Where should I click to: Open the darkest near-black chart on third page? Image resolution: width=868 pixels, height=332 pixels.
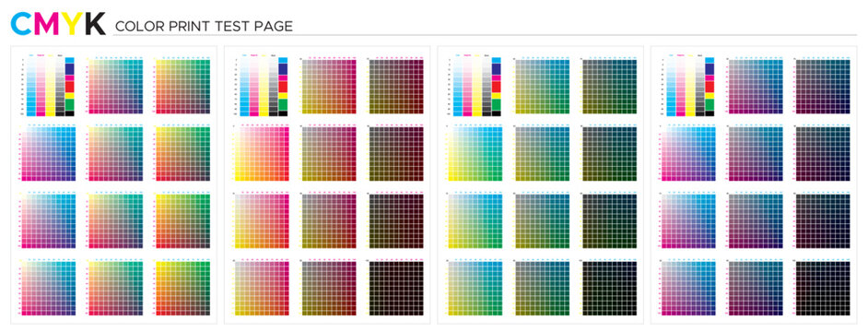tap(609, 289)
